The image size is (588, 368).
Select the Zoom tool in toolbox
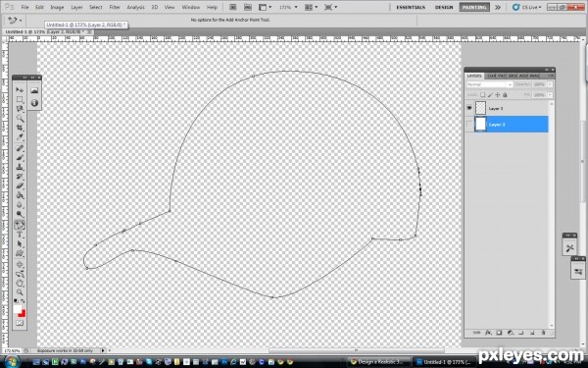coord(20,291)
